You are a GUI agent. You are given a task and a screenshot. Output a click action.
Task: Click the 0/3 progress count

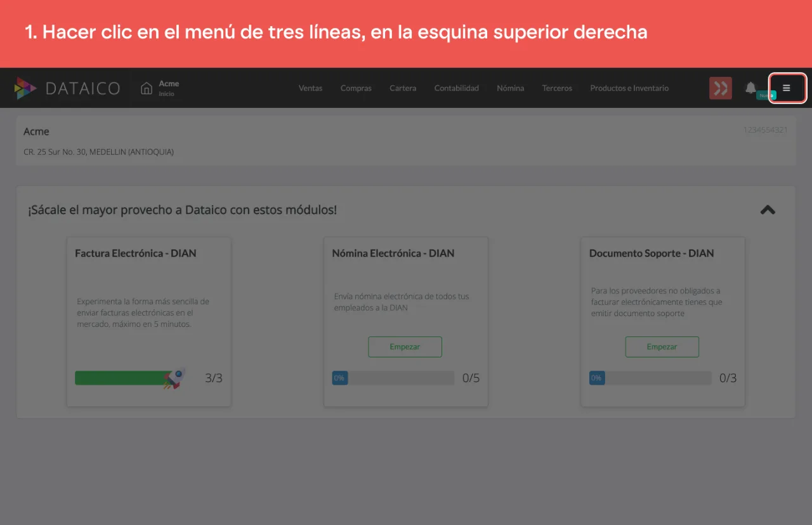tap(728, 378)
